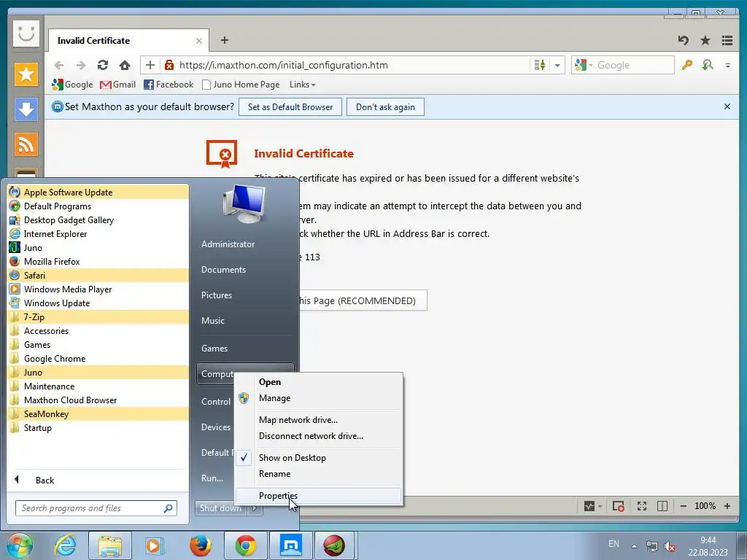Toggle Show on Desktop in context menu
This screenshot has height=560, width=747.
[292, 458]
